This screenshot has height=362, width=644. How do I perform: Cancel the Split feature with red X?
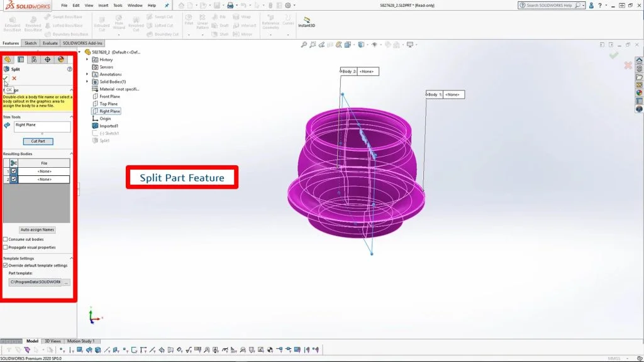(14, 79)
